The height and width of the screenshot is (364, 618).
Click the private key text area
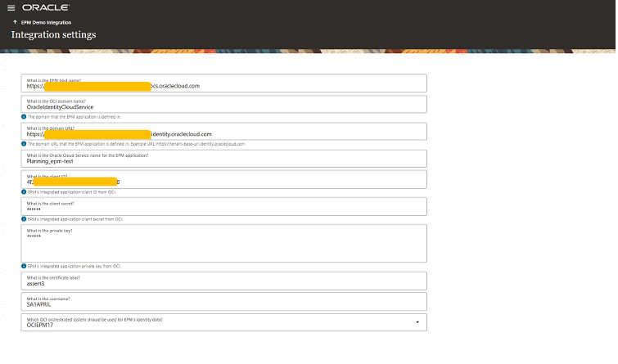coord(223,244)
